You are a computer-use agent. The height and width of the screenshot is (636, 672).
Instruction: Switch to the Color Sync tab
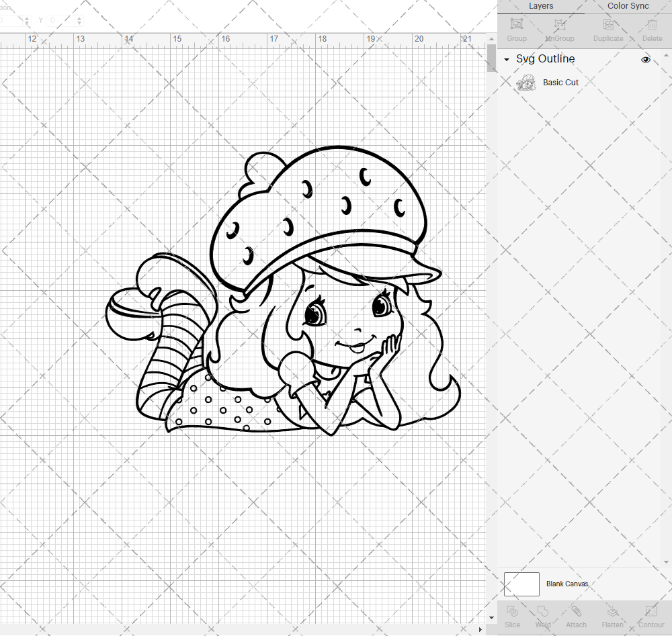click(628, 6)
